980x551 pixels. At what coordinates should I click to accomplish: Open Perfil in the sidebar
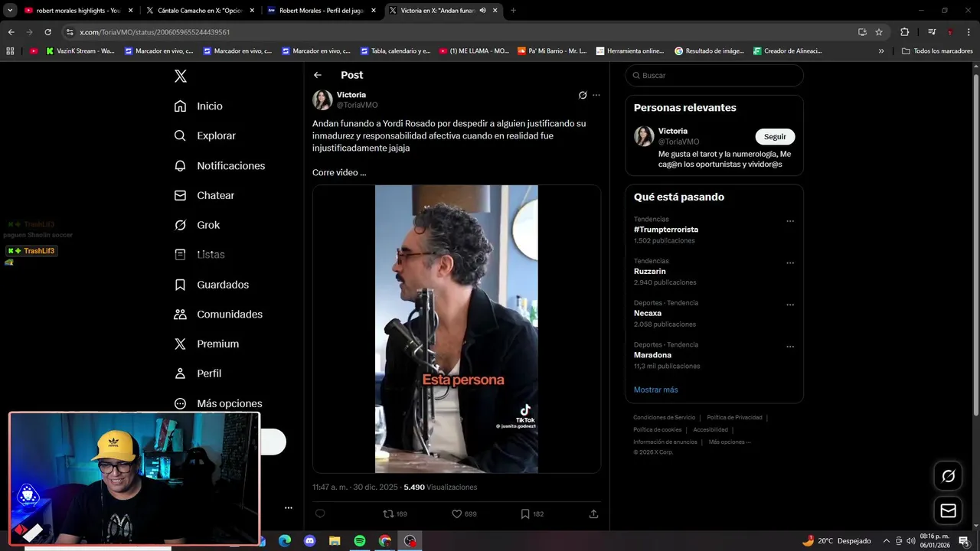pos(198,373)
